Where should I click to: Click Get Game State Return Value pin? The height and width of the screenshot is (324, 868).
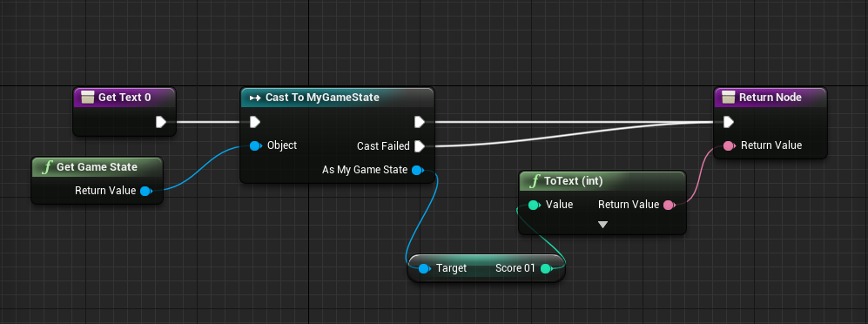coord(145,191)
